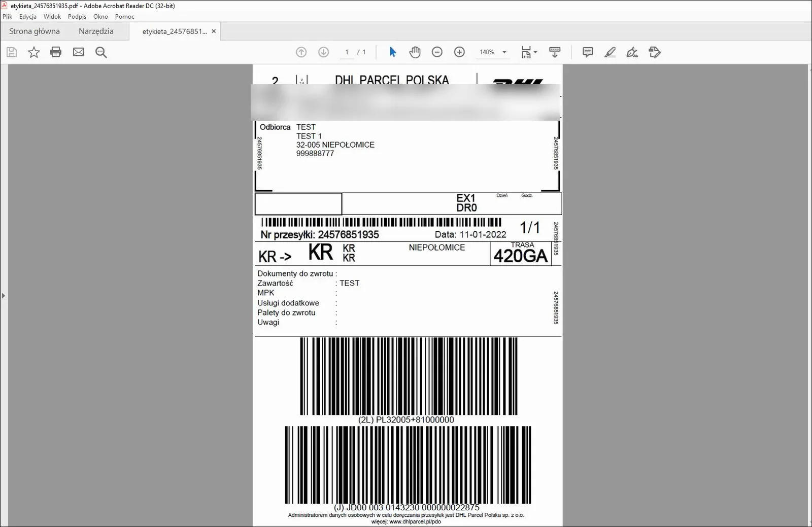Expand the left navigation pane arrow
The height and width of the screenshot is (527, 812).
[x=4, y=296]
